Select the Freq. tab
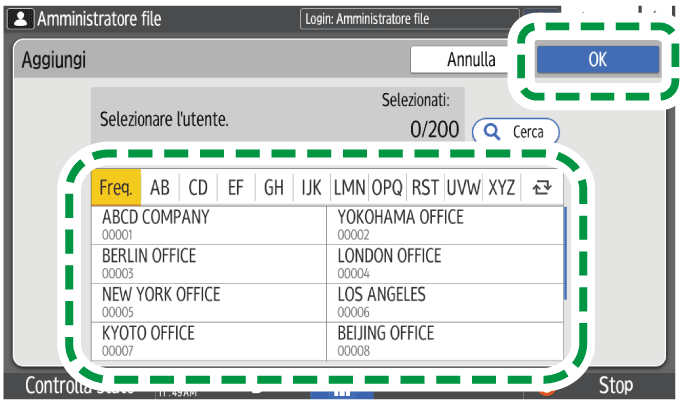The image size is (691, 404). point(116,188)
